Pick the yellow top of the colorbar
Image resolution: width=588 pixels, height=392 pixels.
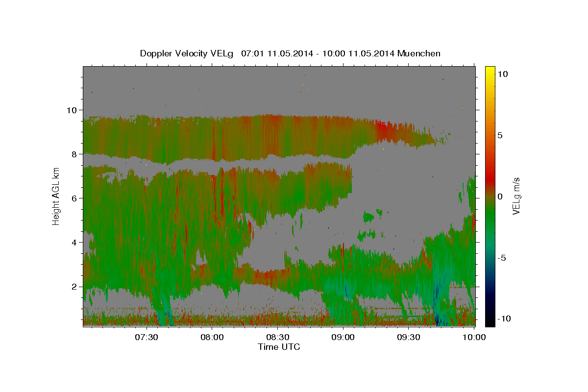490,71
